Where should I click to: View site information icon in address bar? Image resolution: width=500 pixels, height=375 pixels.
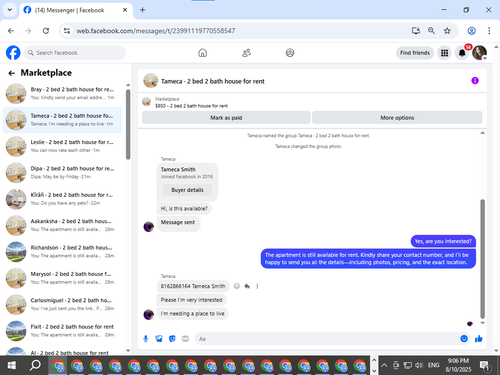[67, 31]
